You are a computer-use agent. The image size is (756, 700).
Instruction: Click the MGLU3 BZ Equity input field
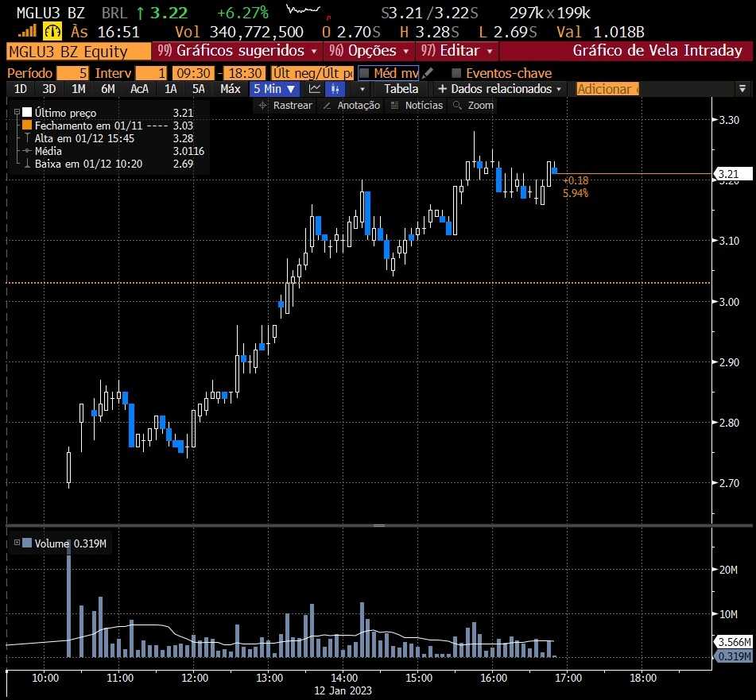78,52
